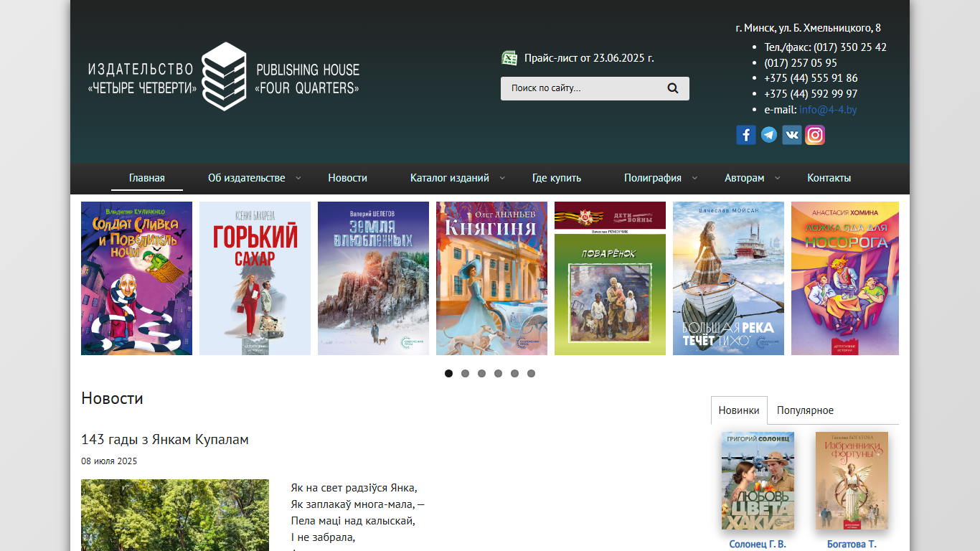Focus the Поиск по сайту search field

tap(585, 88)
